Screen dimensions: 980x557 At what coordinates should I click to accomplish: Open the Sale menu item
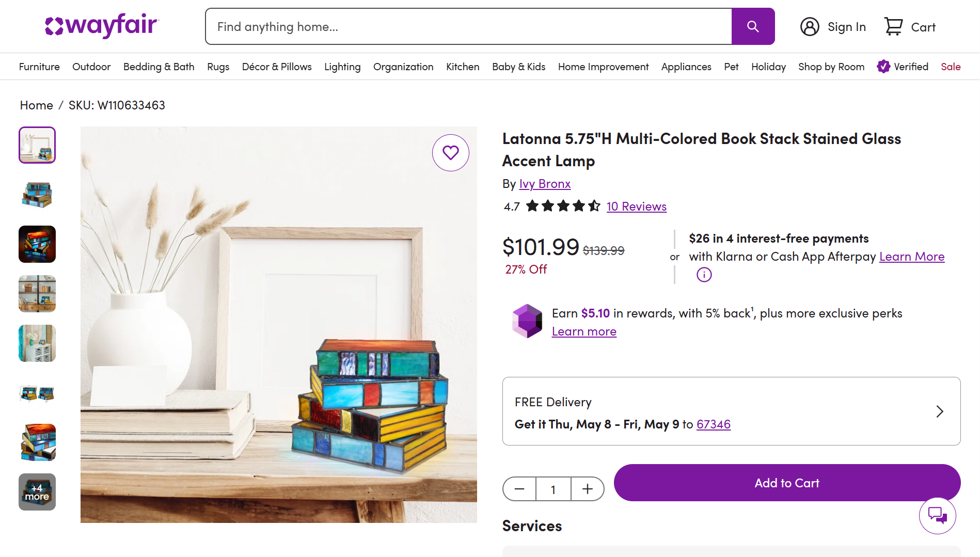pyautogui.click(x=951, y=67)
